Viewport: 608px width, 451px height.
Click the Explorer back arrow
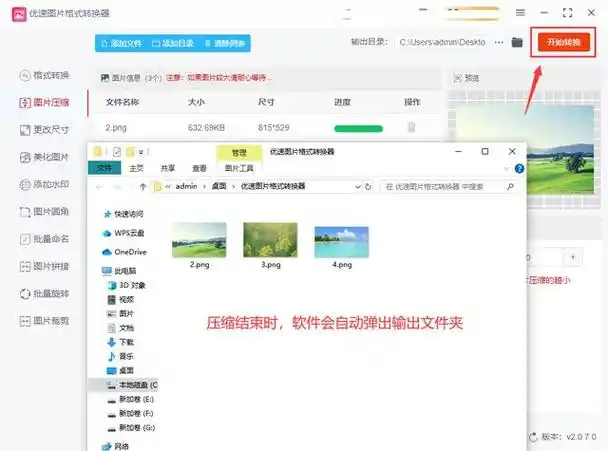(99, 187)
